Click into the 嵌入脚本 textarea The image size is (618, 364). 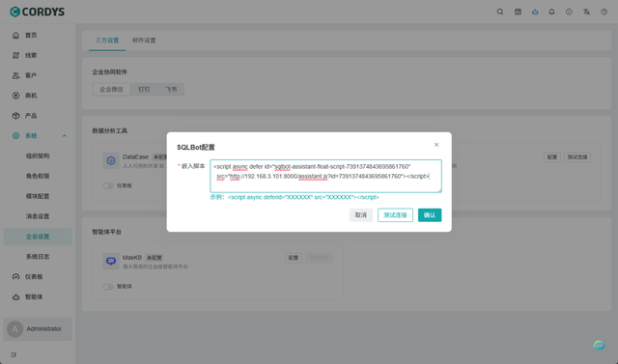point(325,176)
